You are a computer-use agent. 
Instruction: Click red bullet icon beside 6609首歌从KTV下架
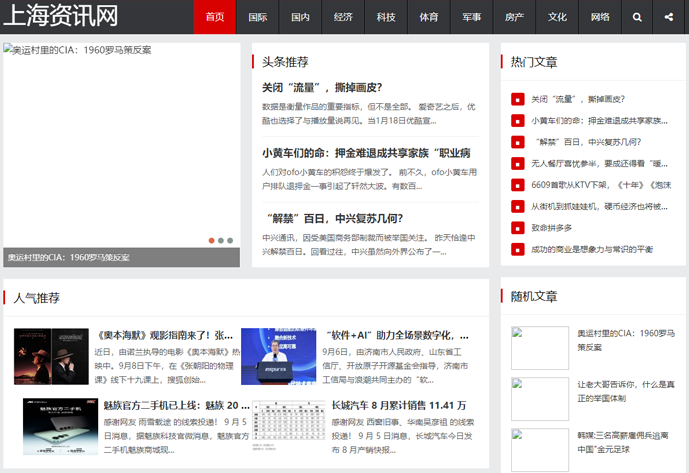coord(517,185)
